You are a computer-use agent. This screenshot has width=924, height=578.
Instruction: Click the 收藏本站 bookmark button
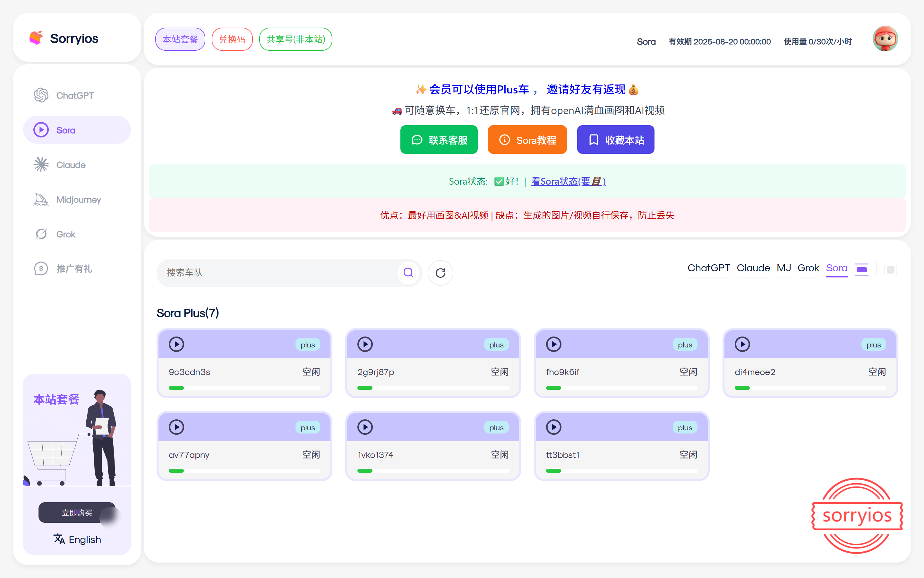615,140
